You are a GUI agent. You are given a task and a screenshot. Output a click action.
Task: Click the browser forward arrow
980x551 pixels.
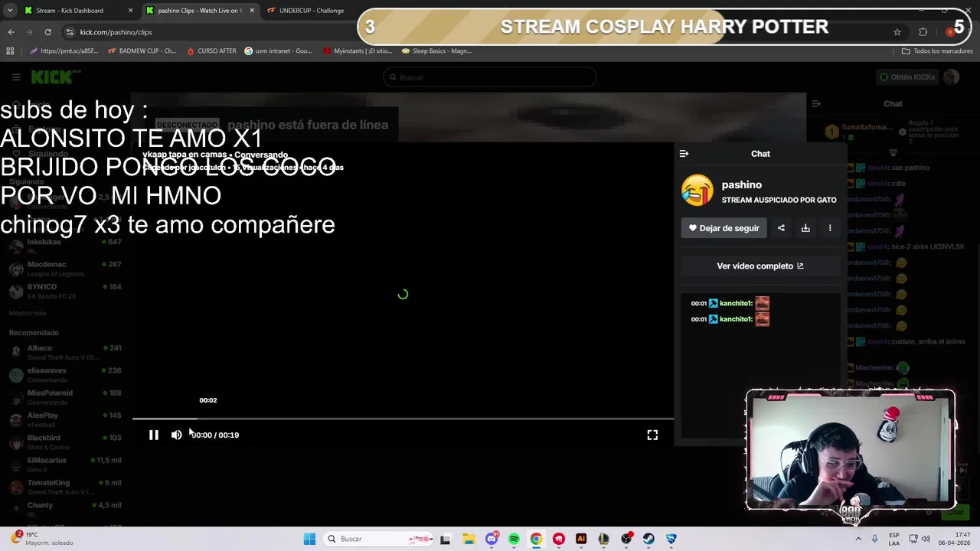click(29, 32)
